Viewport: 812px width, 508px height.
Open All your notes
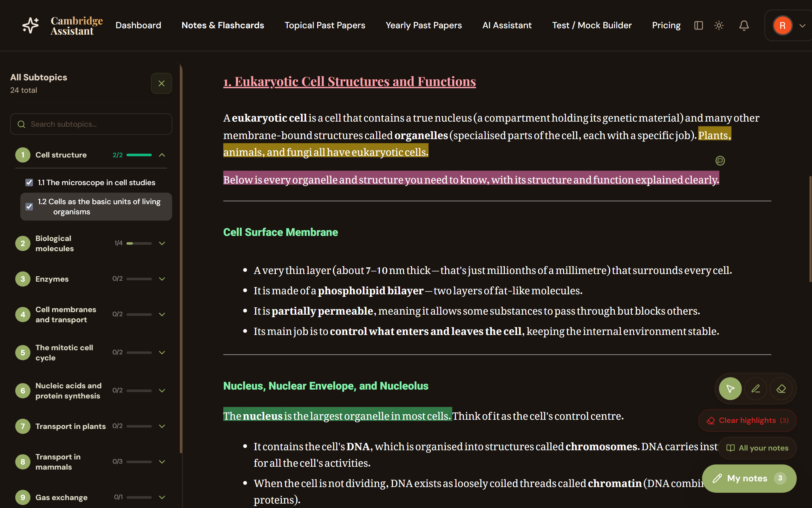point(757,448)
